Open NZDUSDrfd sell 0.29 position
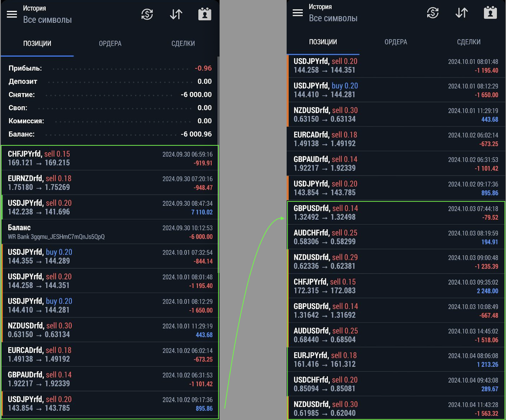This screenshot has width=506, height=420. coord(396,261)
